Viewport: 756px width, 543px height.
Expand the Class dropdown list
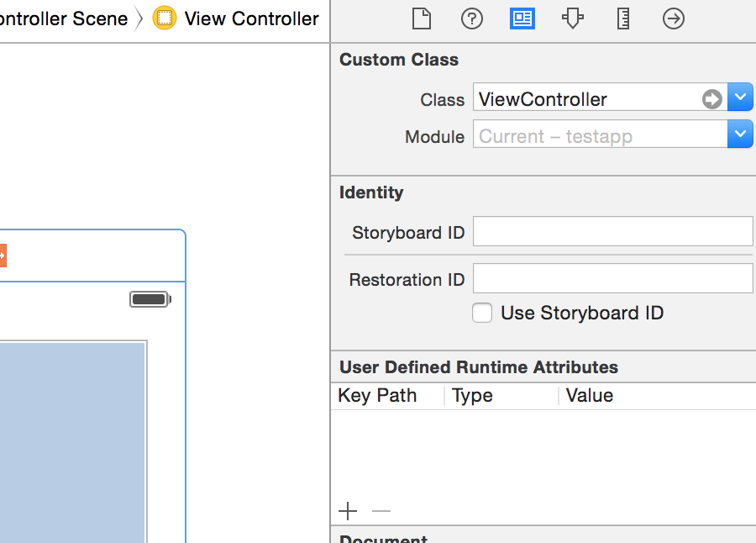tap(740, 98)
